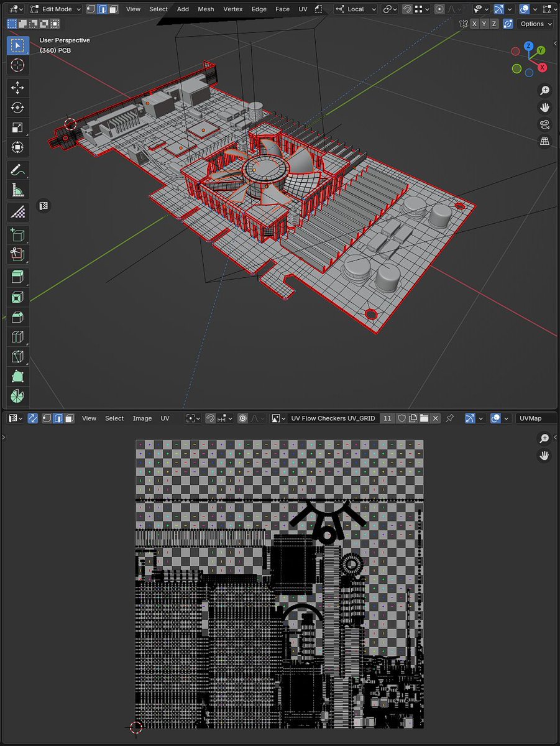Unlink the image with the X button
Screen dimensions: 560x746
[436, 418]
